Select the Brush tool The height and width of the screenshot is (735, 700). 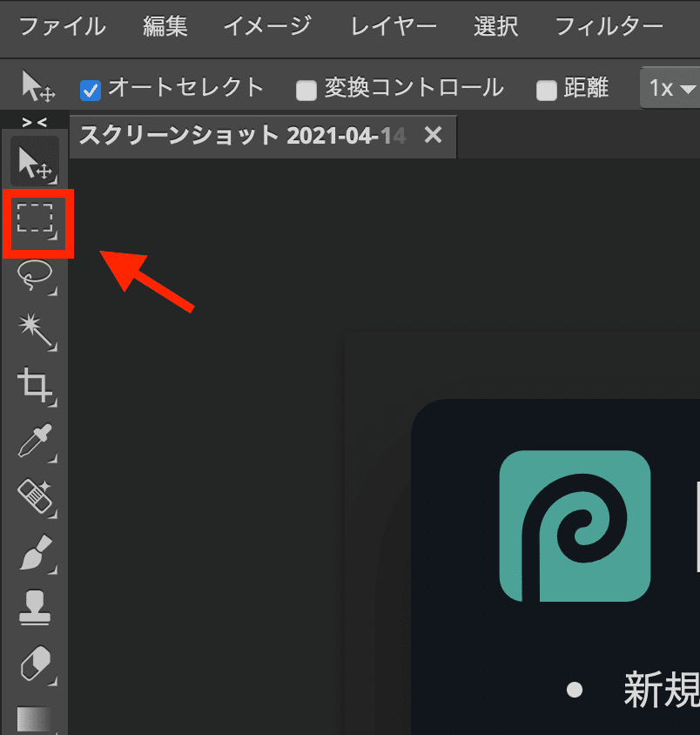click(x=36, y=552)
